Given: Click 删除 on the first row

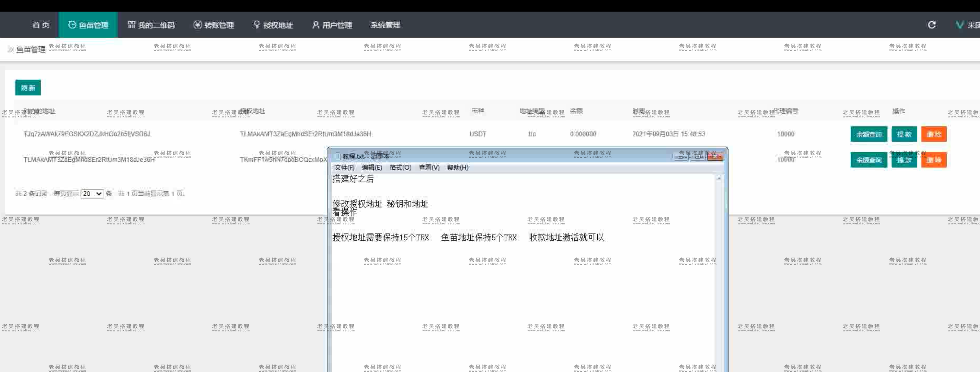Looking at the screenshot, I should [x=934, y=134].
